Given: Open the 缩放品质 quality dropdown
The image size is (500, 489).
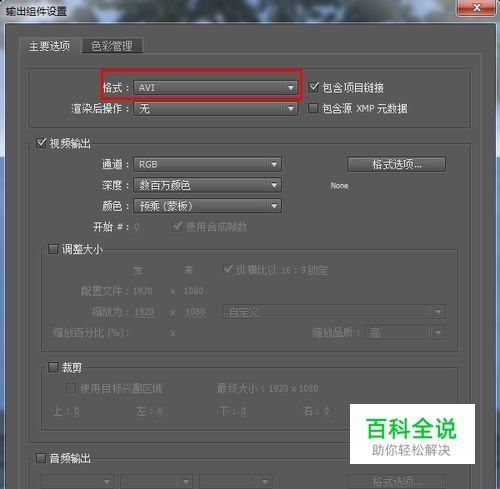Looking at the screenshot, I should coord(405,333).
